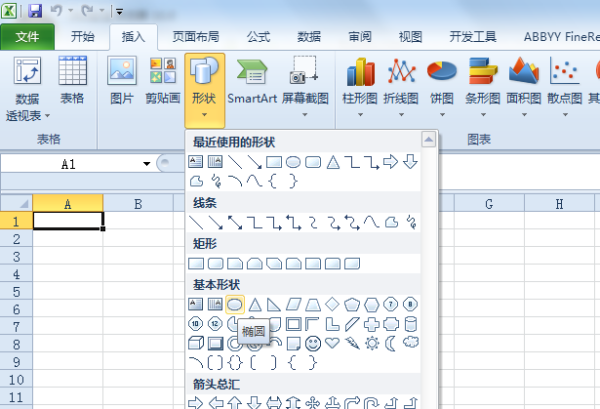
Task: Pick the heart shape from Basic Shapes
Action: click(x=332, y=343)
